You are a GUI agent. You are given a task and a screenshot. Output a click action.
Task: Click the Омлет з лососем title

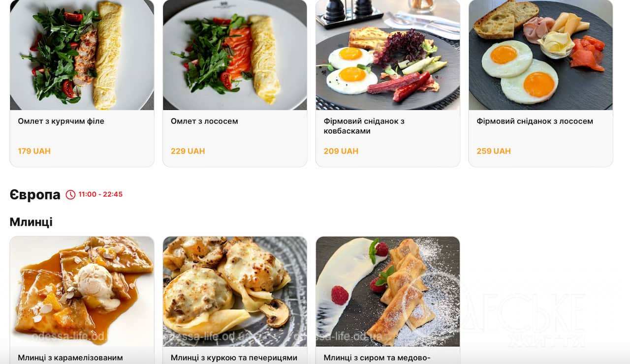[x=204, y=121]
